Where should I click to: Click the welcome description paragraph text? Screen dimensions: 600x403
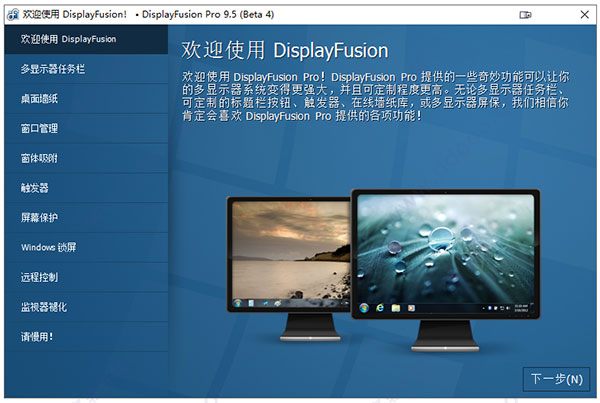click(375, 96)
